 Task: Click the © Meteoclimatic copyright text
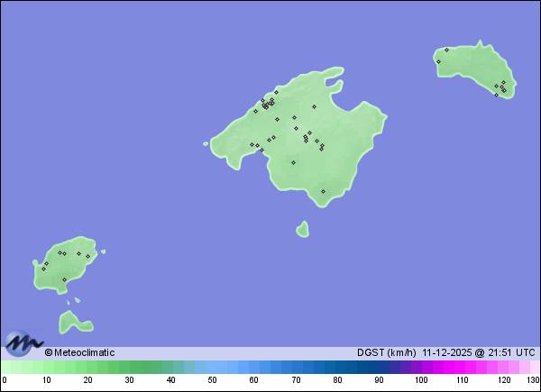point(80,352)
